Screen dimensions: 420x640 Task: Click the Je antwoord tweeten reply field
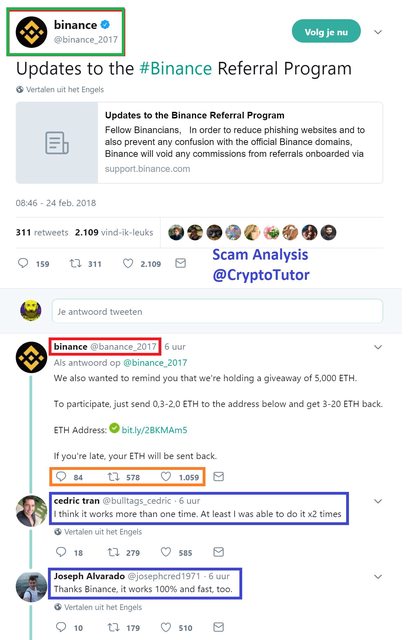coord(217,311)
